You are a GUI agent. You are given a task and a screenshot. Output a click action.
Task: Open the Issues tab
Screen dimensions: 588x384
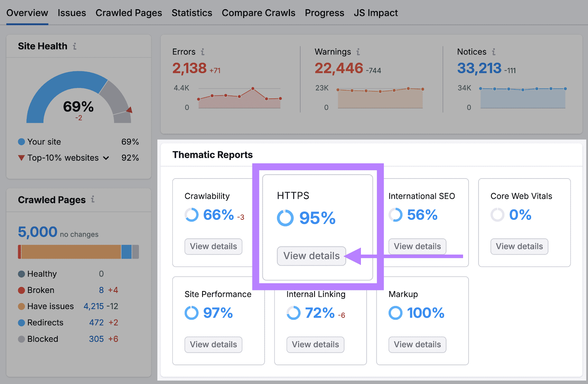[72, 13]
